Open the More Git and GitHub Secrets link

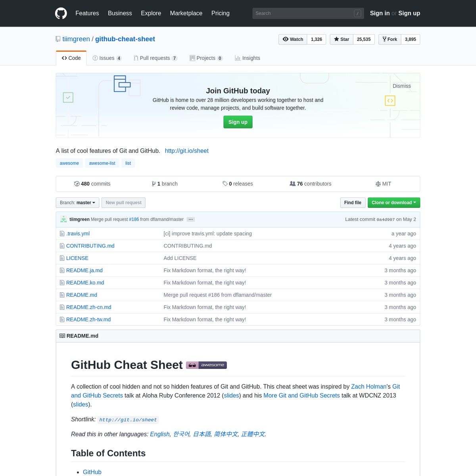301,395
